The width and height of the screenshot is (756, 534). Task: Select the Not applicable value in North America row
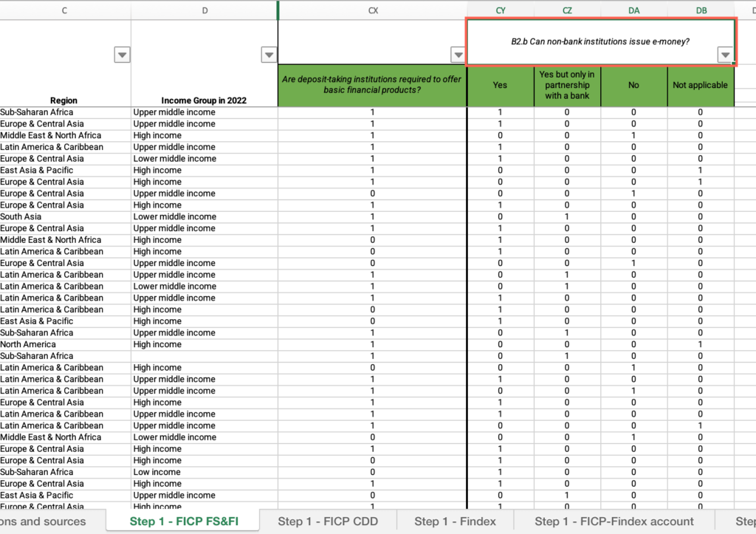(701, 344)
